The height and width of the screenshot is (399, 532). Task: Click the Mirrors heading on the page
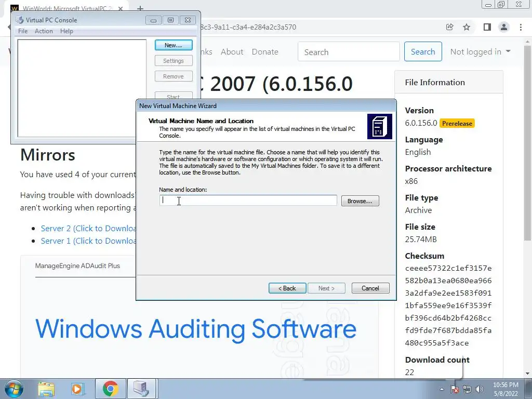point(48,155)
